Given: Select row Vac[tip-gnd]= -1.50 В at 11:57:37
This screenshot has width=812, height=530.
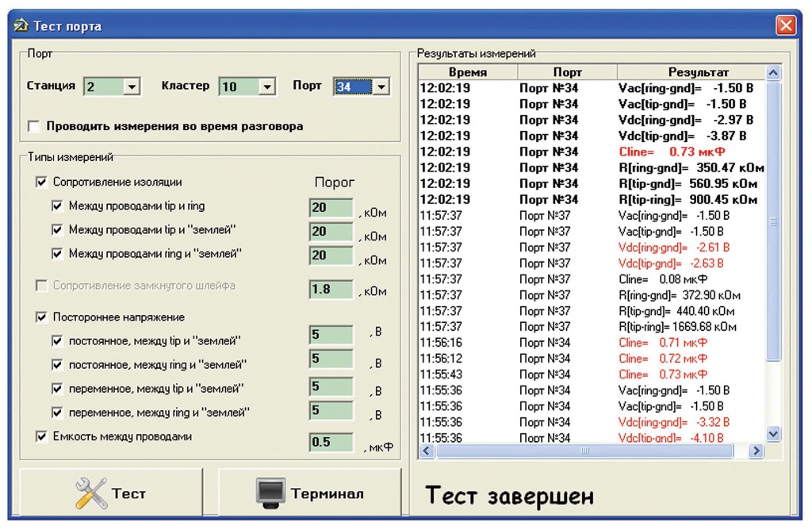Looking at the screenshot, I should click(x=592, y=232).
